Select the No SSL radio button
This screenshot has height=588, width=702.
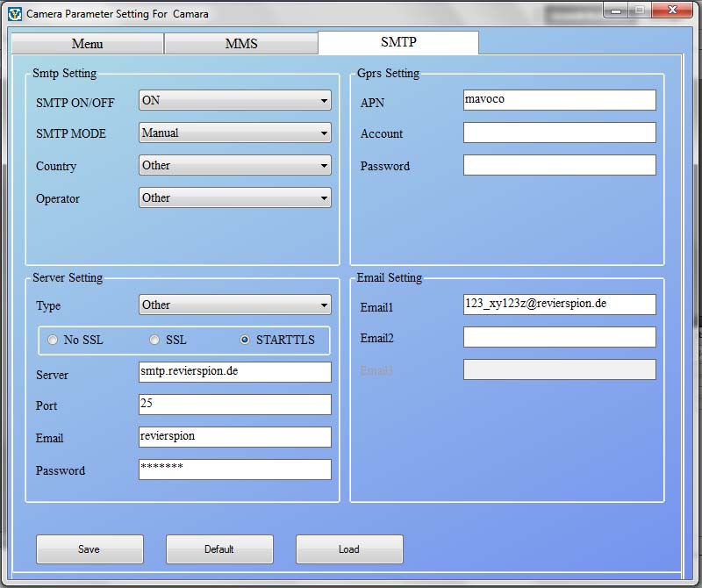[x=54, y=340]
